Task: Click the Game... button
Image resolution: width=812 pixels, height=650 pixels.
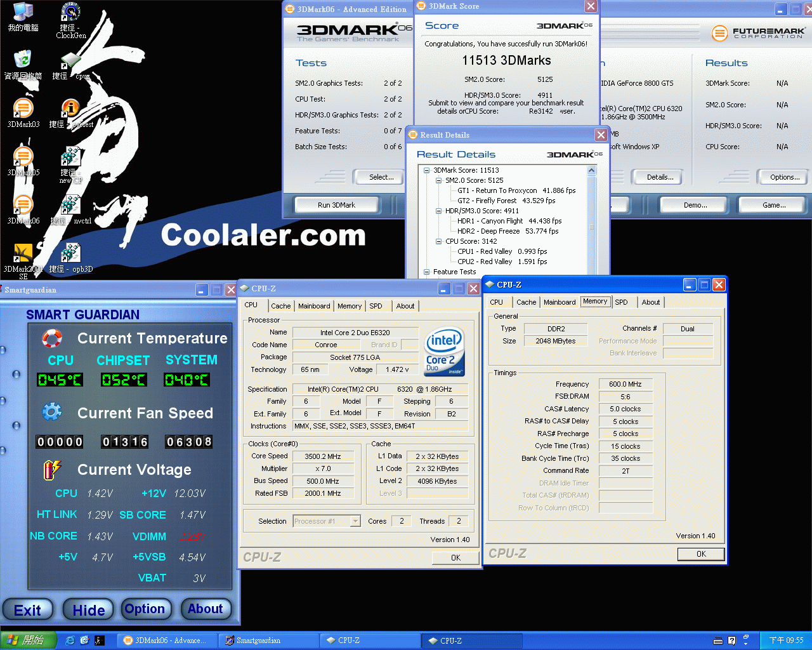Action: 774,205
